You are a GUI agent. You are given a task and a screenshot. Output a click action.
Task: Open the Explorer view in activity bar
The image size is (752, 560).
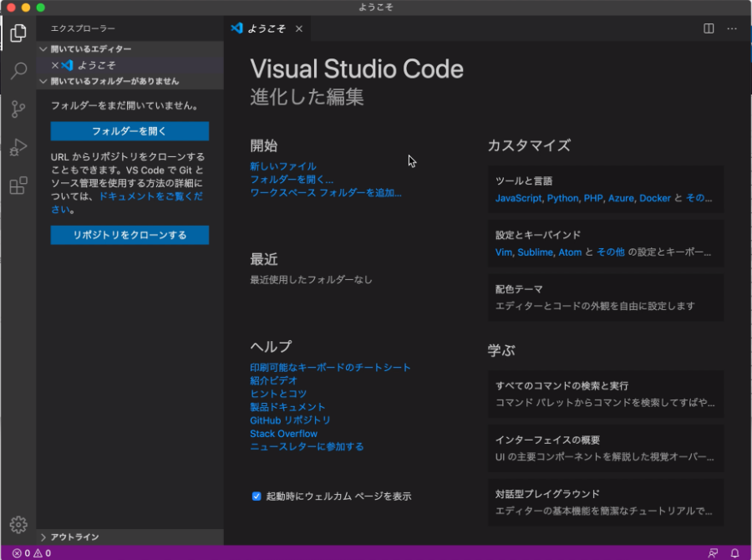coord(18,33)
